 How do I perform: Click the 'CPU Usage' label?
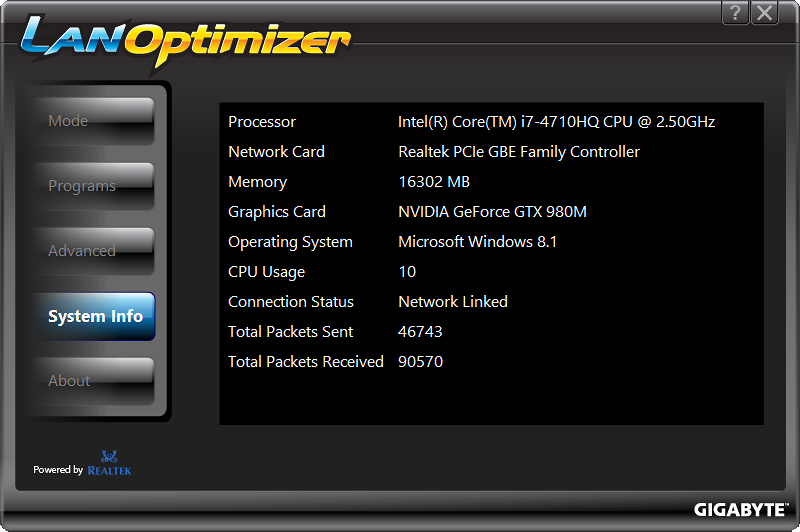click(266, 271)
